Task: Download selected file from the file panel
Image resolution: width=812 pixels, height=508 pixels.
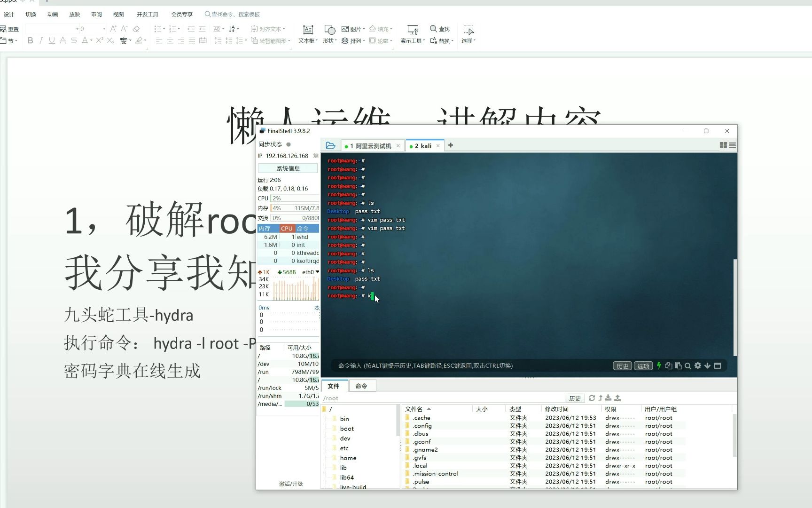Action: tap(608, 398)
